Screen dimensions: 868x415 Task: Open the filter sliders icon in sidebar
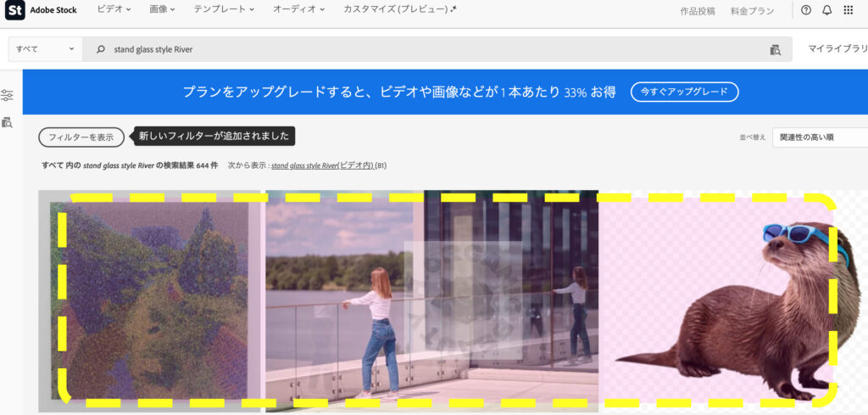click(8, 96)
